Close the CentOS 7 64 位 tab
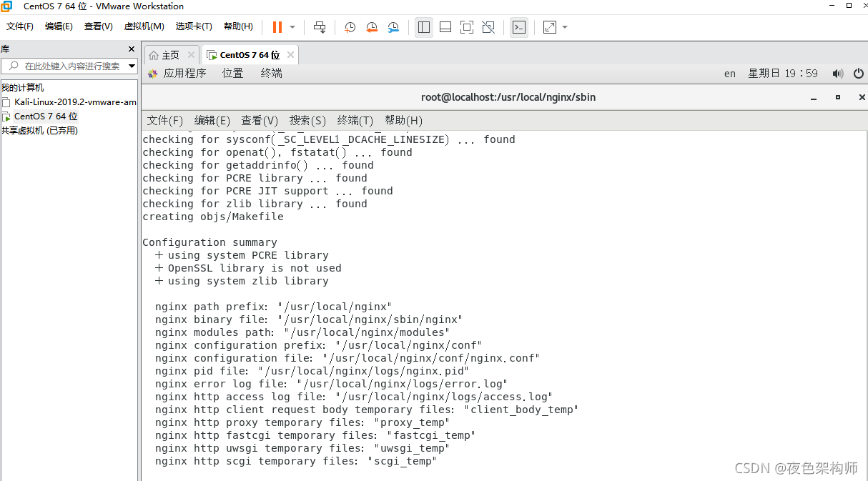868x481 pixels. click(290, 55)
